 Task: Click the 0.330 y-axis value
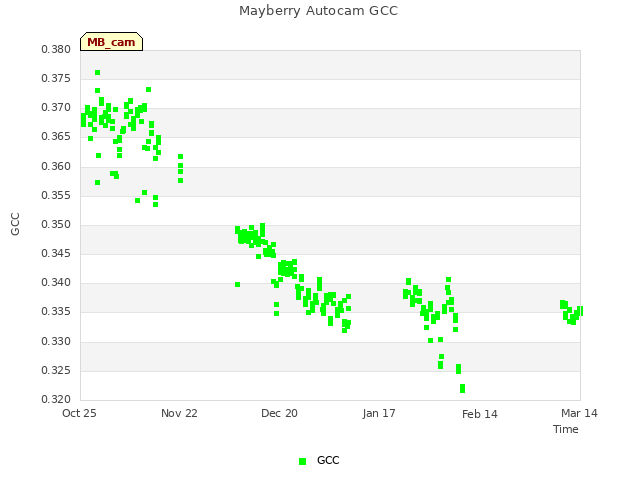[x=56, y=341]
